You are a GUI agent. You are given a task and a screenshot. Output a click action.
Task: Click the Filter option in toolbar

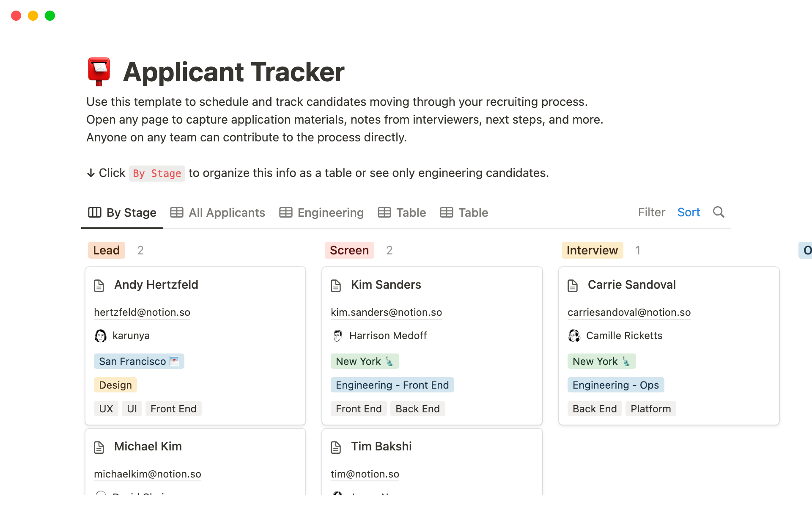tap(650, 212)
